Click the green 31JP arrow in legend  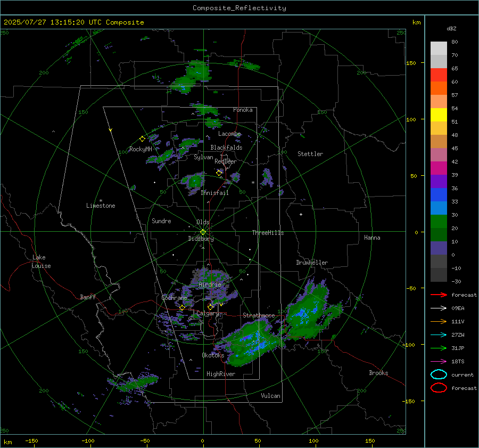pos(439,348)
